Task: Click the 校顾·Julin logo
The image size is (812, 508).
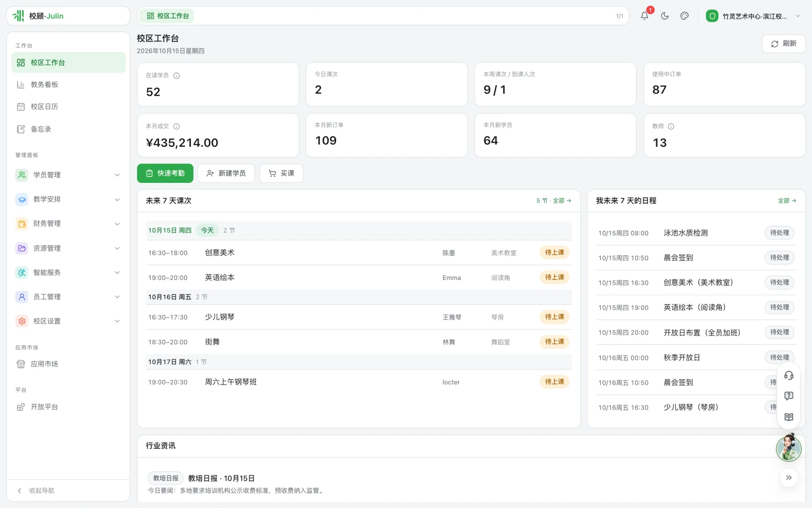Action: coord(38,16)
